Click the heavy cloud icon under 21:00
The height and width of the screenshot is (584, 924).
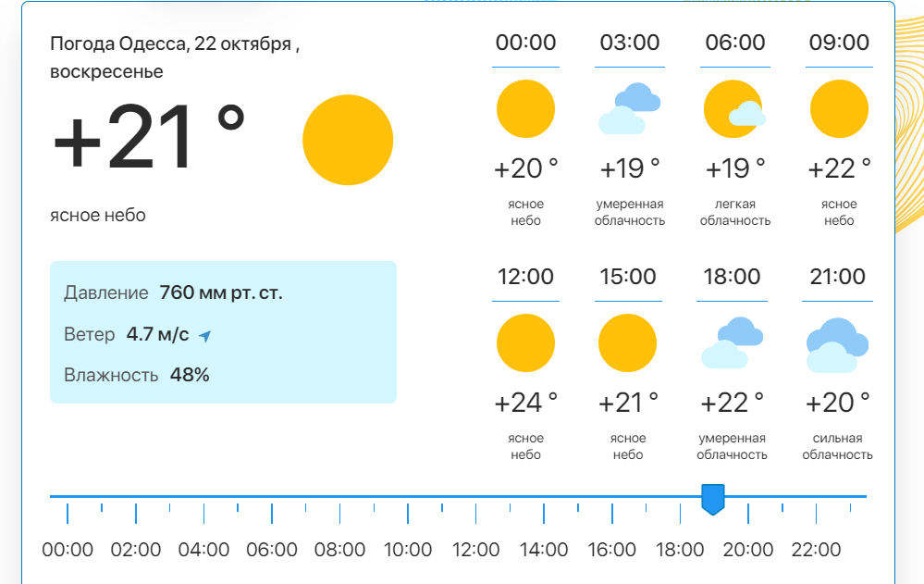click(837, 344)
